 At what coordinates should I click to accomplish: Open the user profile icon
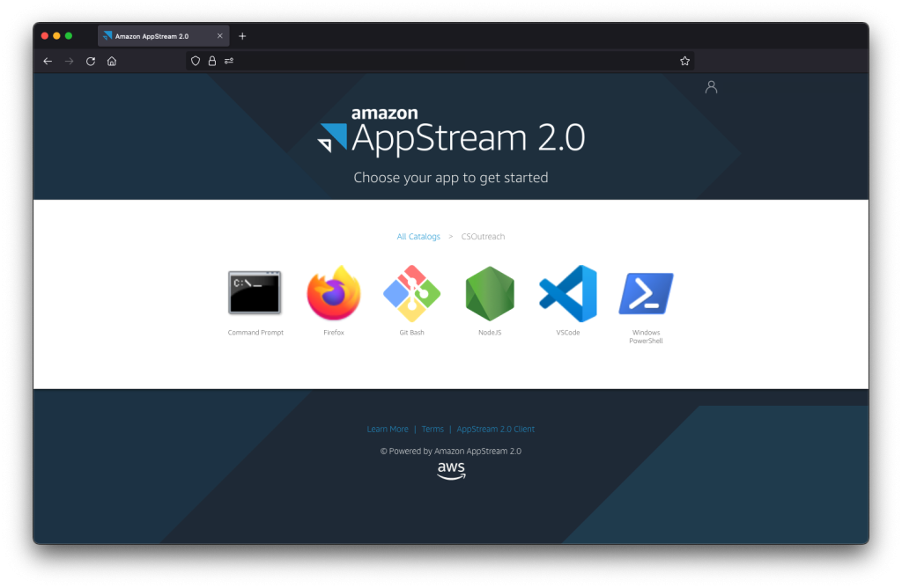pyautogui.click(x=711, y=86)
